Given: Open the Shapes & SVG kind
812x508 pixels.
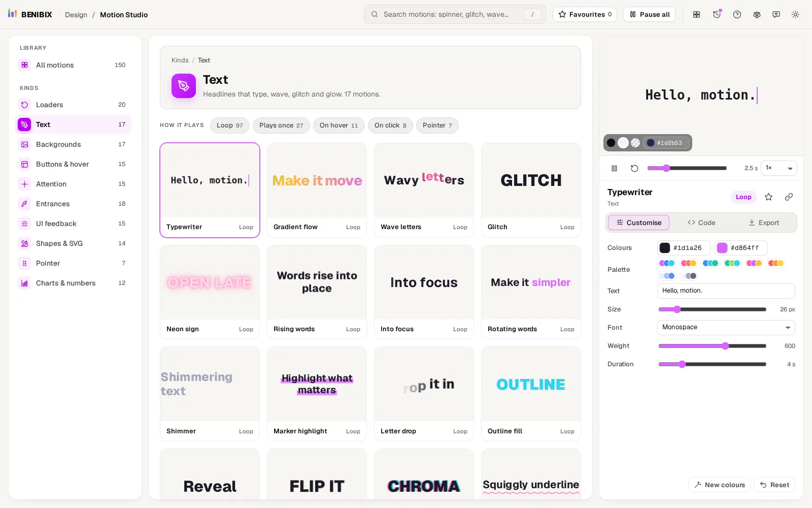Looking at the screenshot, I should click(x=74, y=243).
